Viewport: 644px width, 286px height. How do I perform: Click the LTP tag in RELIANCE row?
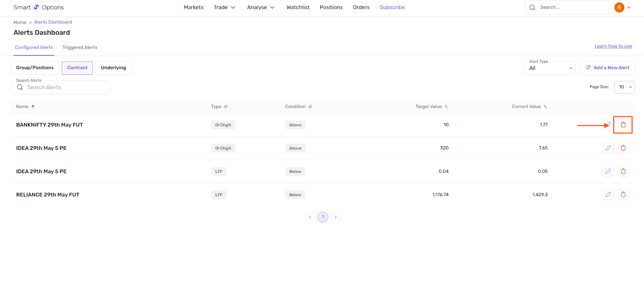(219, 195)
